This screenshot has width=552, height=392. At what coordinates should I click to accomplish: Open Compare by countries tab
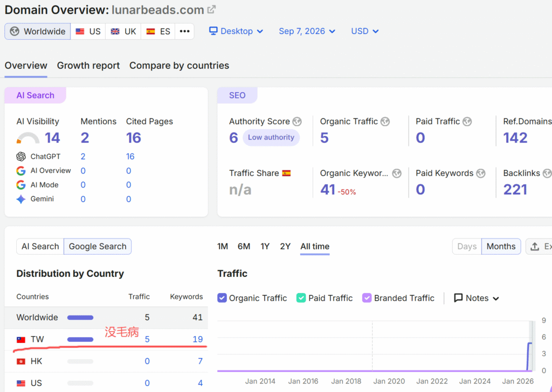point(179,66)
